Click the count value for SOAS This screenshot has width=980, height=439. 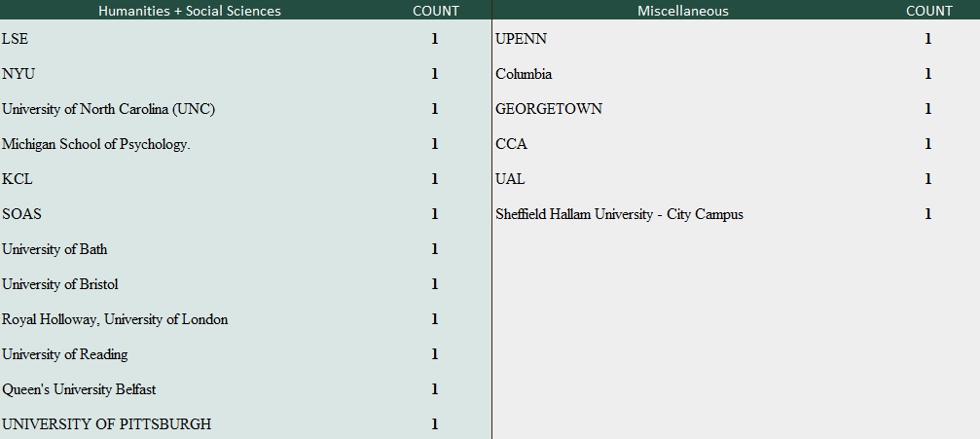435,214
